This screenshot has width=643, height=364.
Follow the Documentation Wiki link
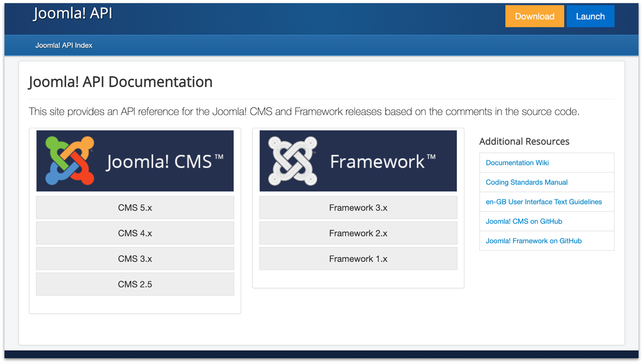pyautogui.click(x=517, y=163)
